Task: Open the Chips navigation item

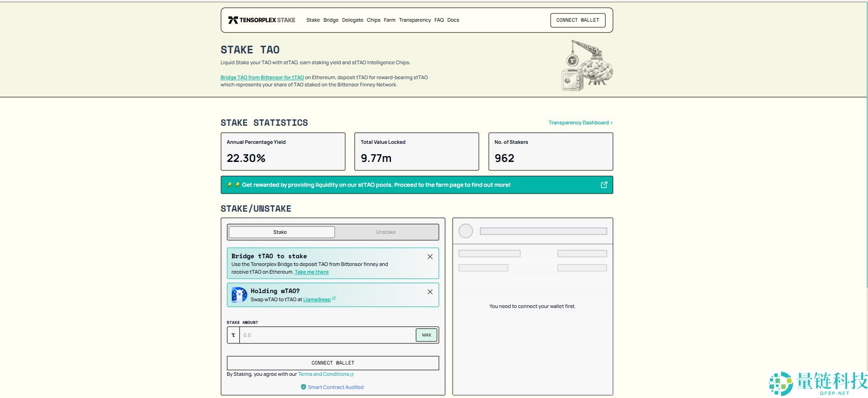Action: pos(373,20)
